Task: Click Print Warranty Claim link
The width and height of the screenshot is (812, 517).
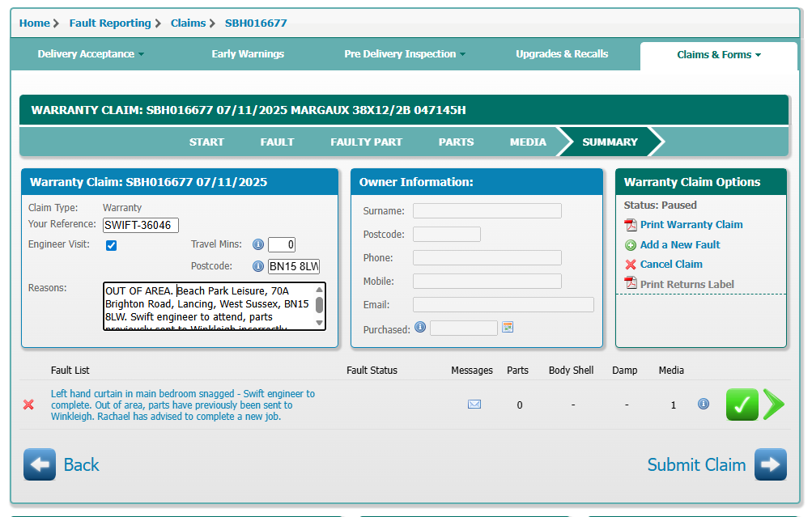Action: pyautogui.click(x=691, y=225)
